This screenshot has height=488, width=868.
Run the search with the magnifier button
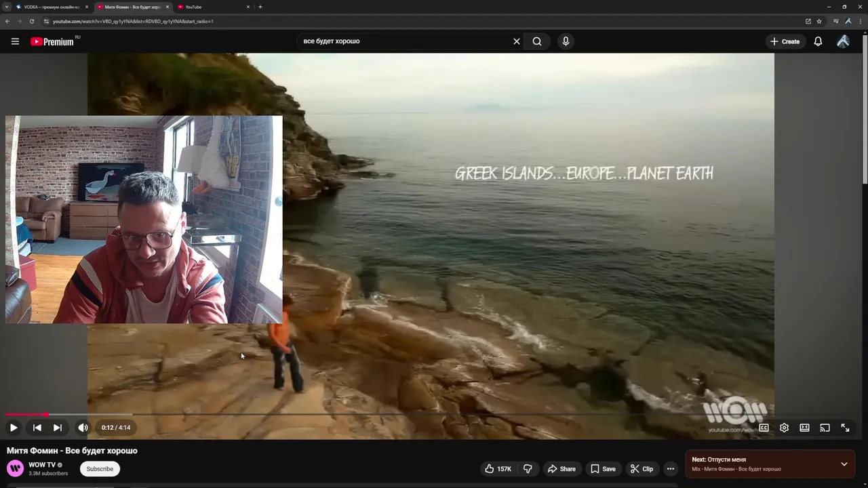(x=537, y=41)
